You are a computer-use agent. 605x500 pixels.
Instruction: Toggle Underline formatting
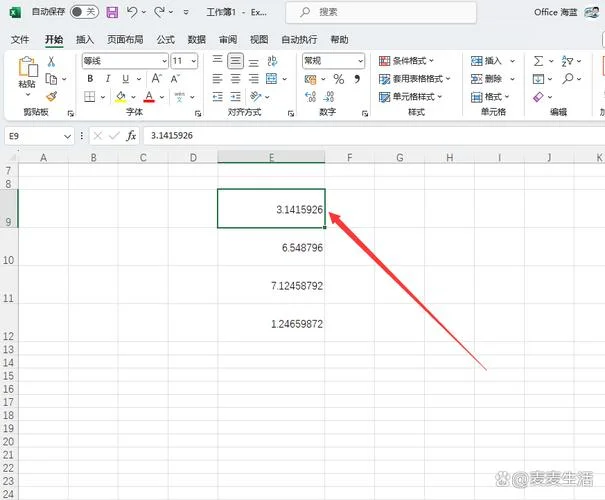(x=125, y=79)
